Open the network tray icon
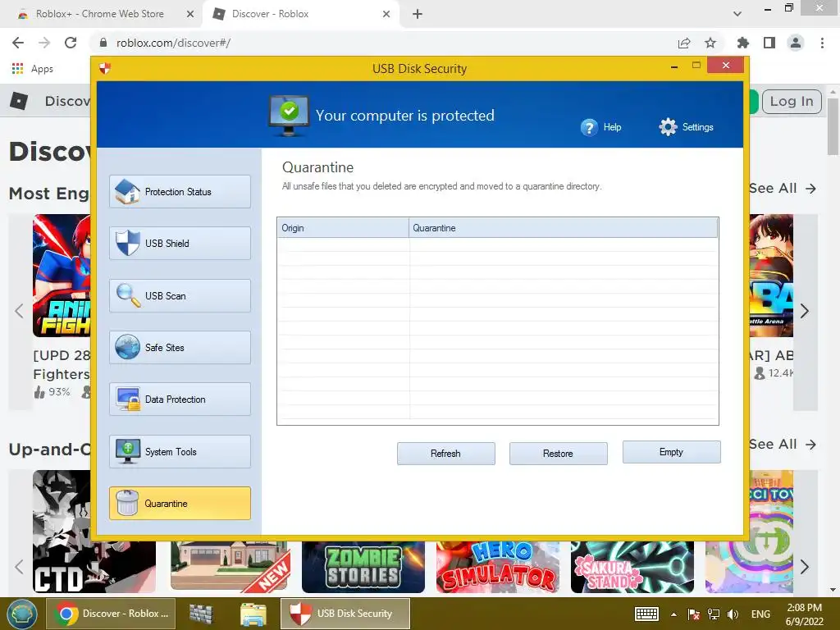840x630 pixels. point(714,614)
